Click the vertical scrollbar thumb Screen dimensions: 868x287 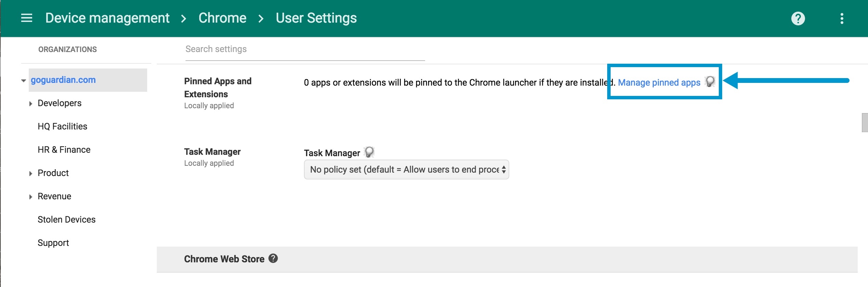click(865, 122)
